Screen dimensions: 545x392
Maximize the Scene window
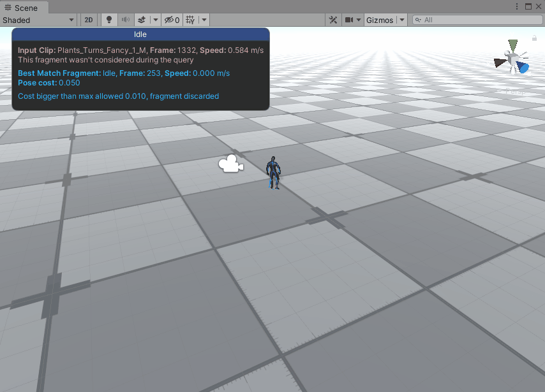point(528,6)
